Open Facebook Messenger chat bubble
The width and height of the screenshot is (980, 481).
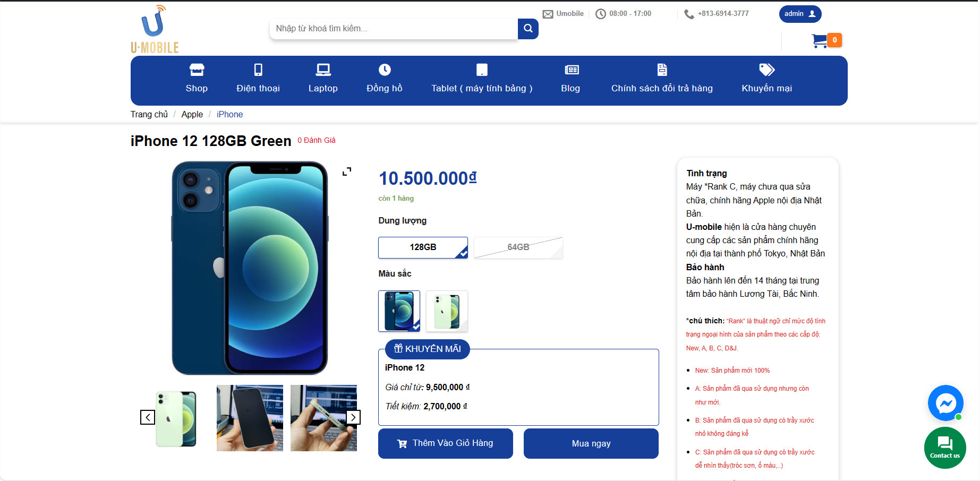pyautogui.click(x=945, y=403)
